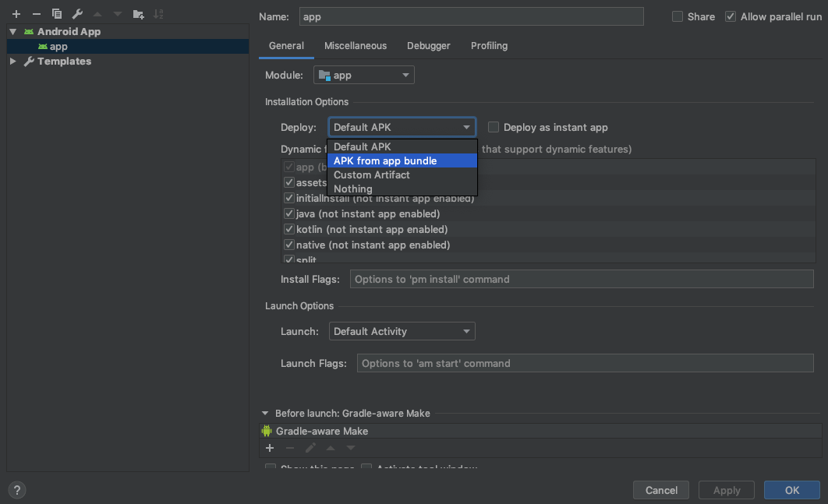The width and height of the screenshot is (828, 504).
Task: Copy the selected configuration
Action: [x=56, y=14]
